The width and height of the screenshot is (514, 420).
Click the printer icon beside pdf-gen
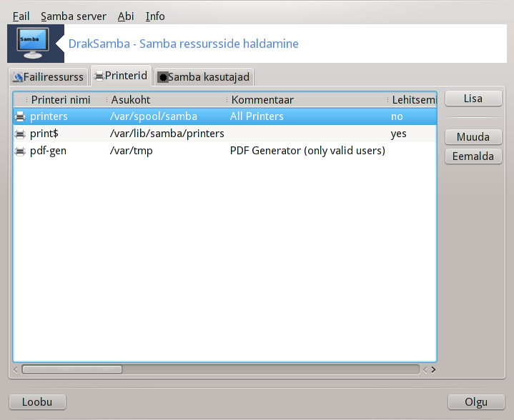(20, 151)
